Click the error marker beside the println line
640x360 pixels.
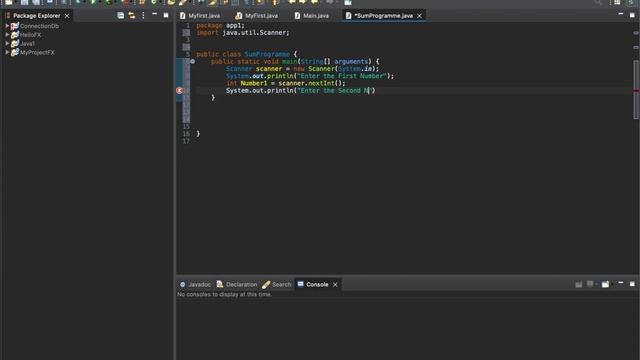coord(179,91)
